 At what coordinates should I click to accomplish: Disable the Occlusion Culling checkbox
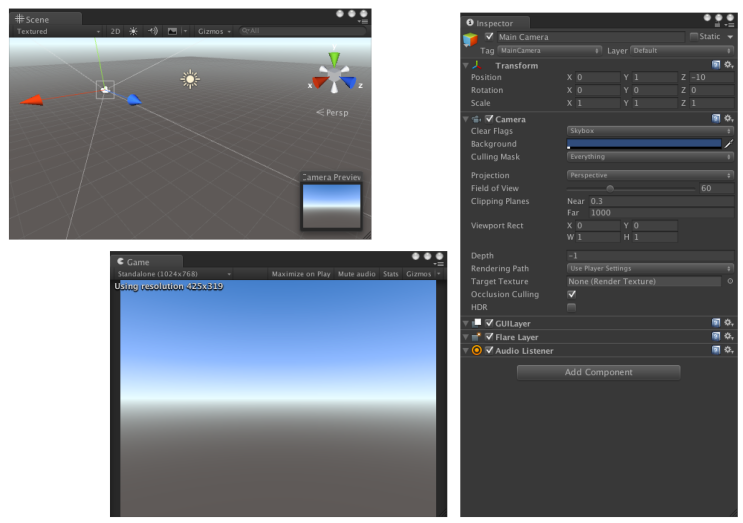point(571,294)
